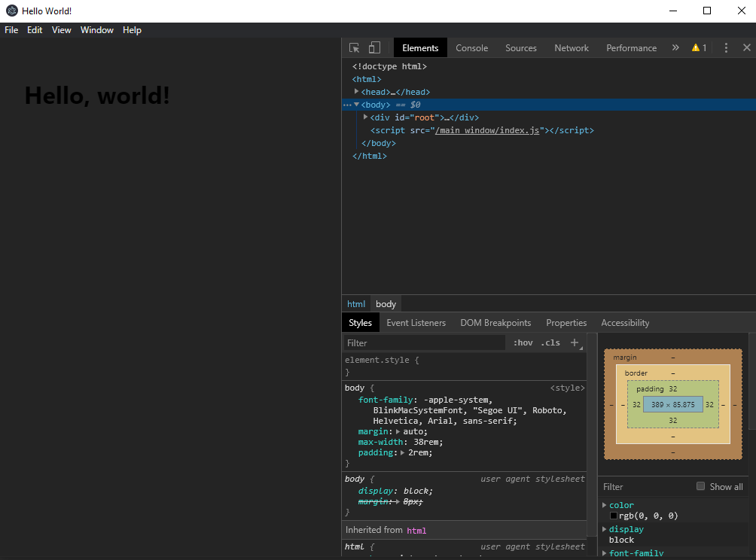The image size is (756, 560).
Task: Enable the Show all checkbox
Action: 701,486
